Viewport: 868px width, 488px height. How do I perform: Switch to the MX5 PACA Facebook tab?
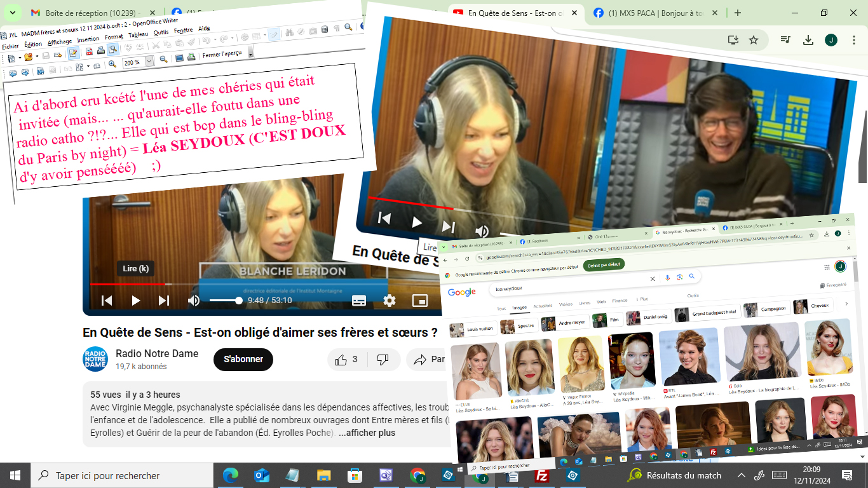click(654, 13)
